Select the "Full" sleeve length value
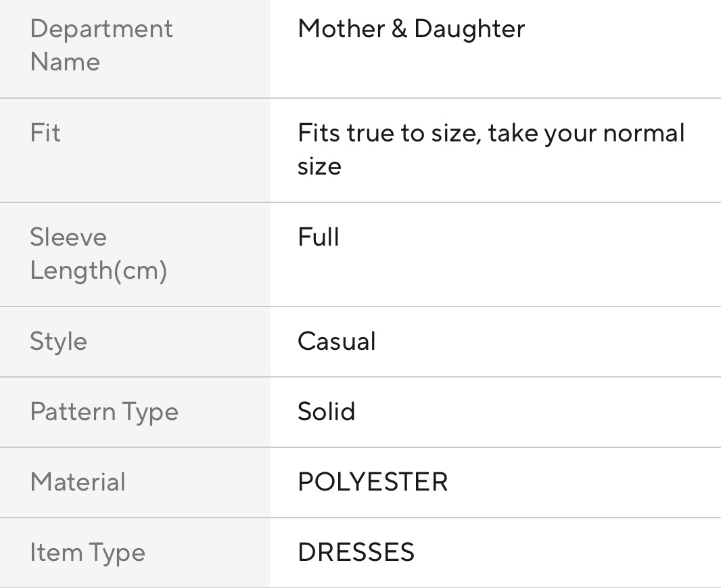Image resolution: width=723 pixels, height=588 pixels. [319, 238]
